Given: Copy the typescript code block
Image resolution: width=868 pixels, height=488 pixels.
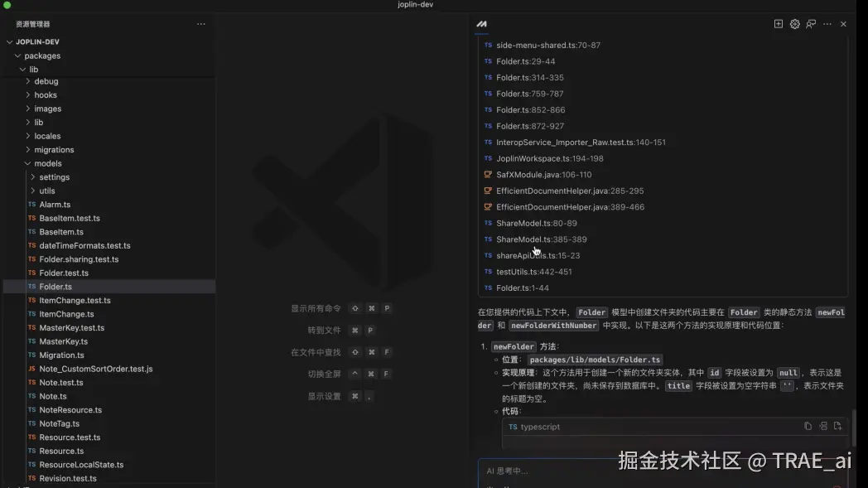Looking at the screenshot, I should click(x=808, y=426).
